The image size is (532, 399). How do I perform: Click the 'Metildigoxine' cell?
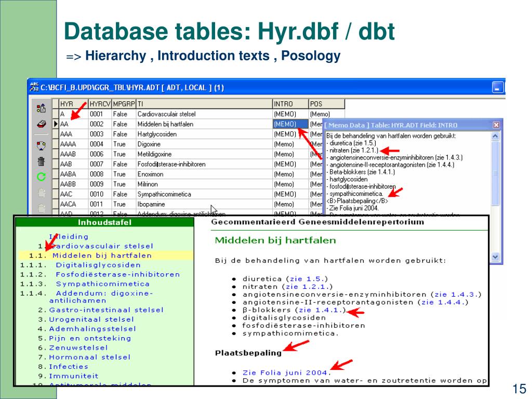point(204,154)
